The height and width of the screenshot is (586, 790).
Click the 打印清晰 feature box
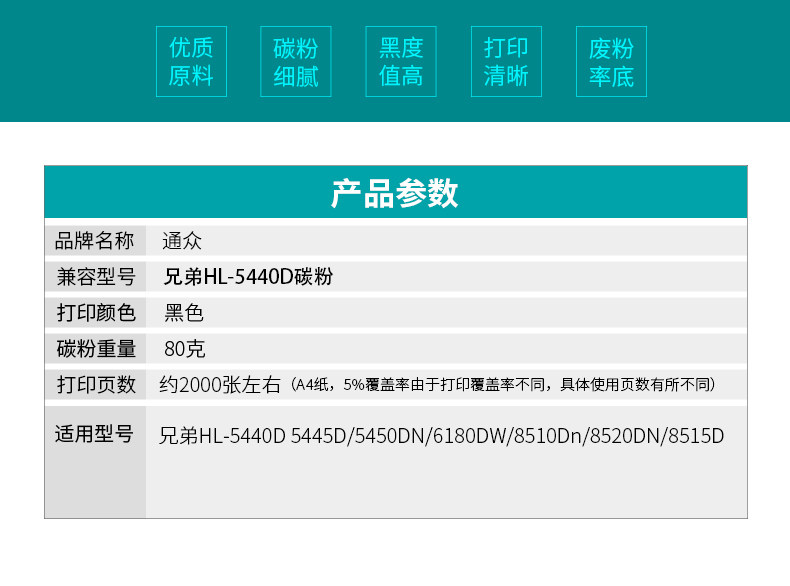(x=506, y=61)
